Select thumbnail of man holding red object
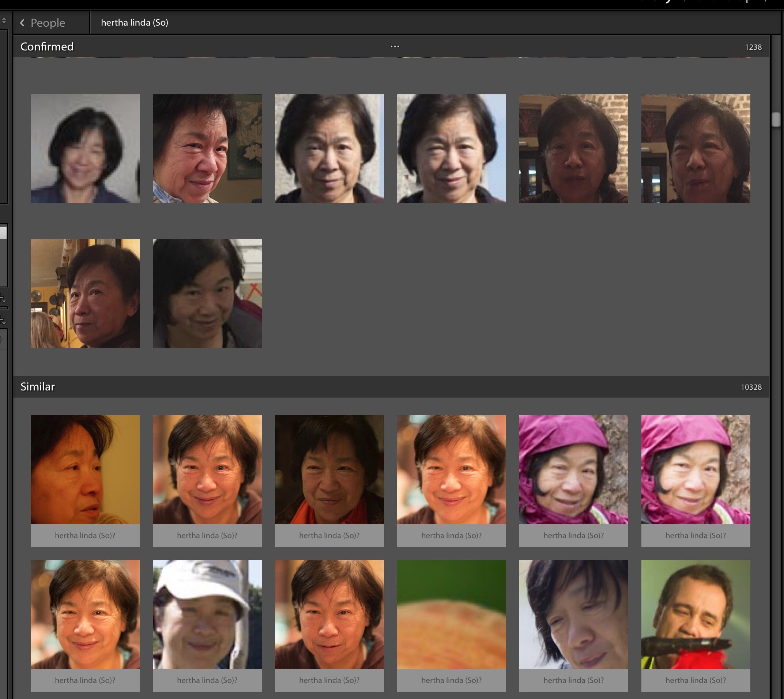 point(696,615)
